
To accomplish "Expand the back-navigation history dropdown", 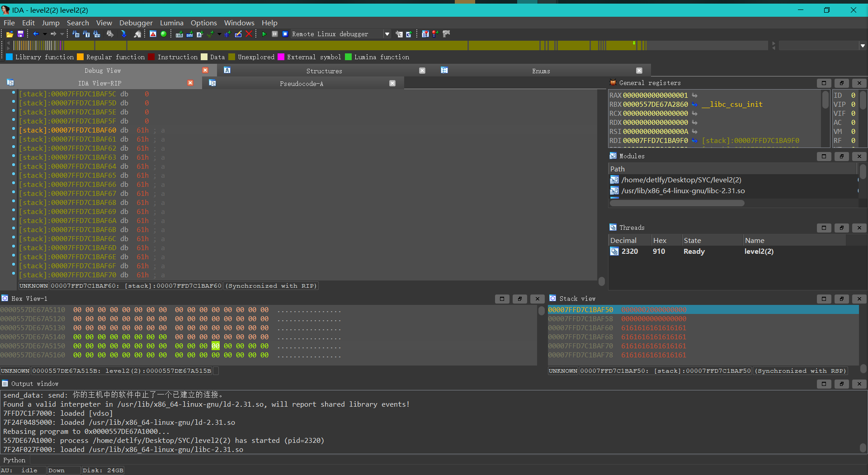I will 45,34.
